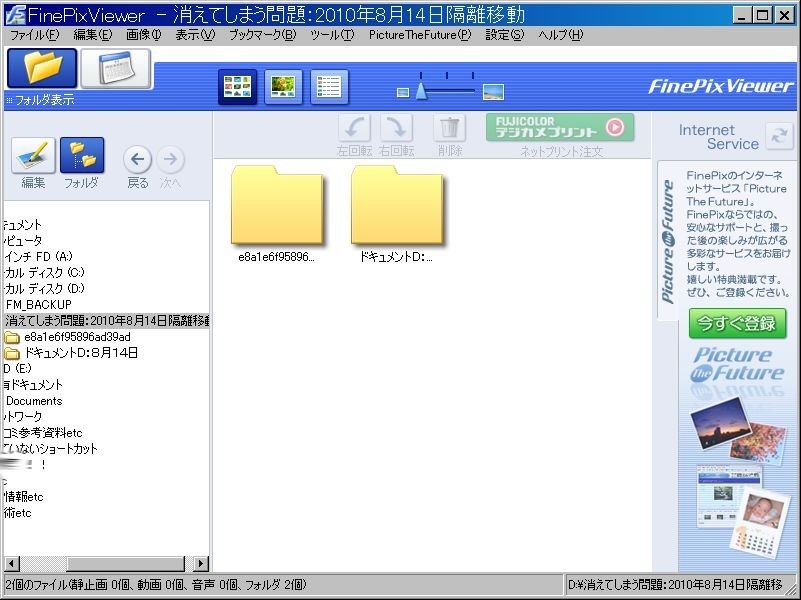Image resolution: width=801 pixels, height=600 pixels.
Task: Rotate left with the 左回転 icon
Action: click(354, 128)
